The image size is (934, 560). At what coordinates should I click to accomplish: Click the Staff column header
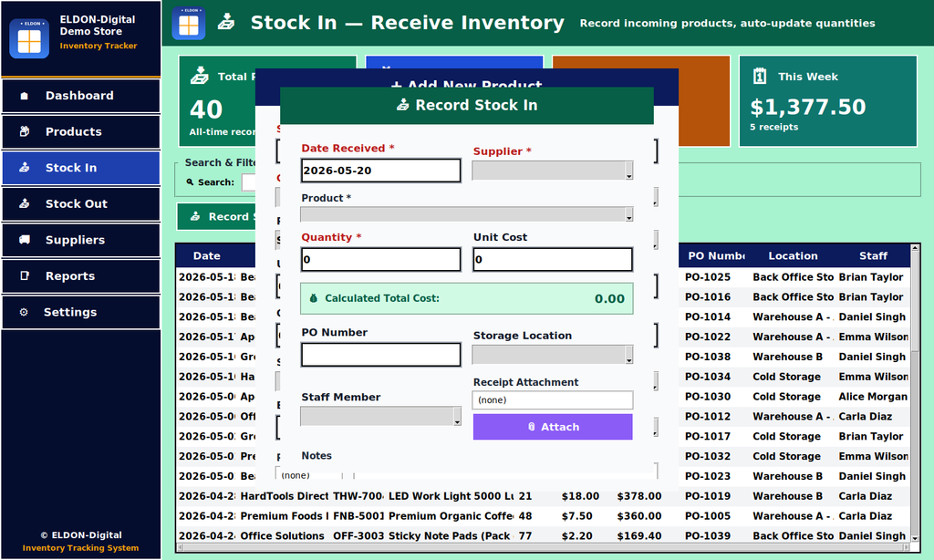pos(873,256)
